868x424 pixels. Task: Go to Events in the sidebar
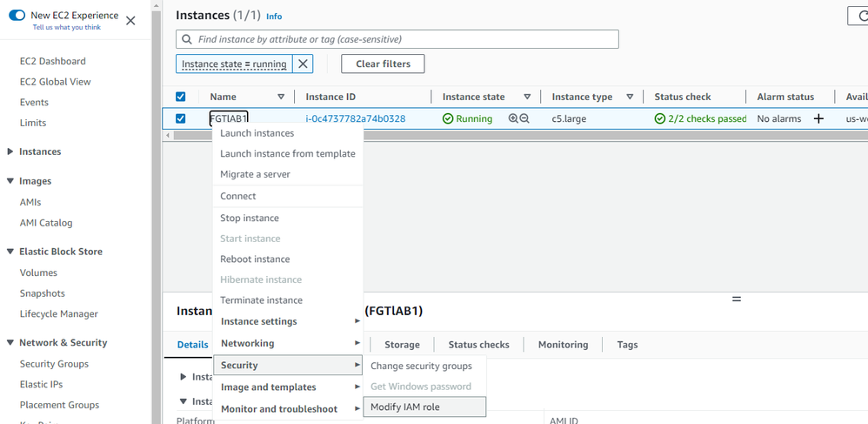[34, 102]
